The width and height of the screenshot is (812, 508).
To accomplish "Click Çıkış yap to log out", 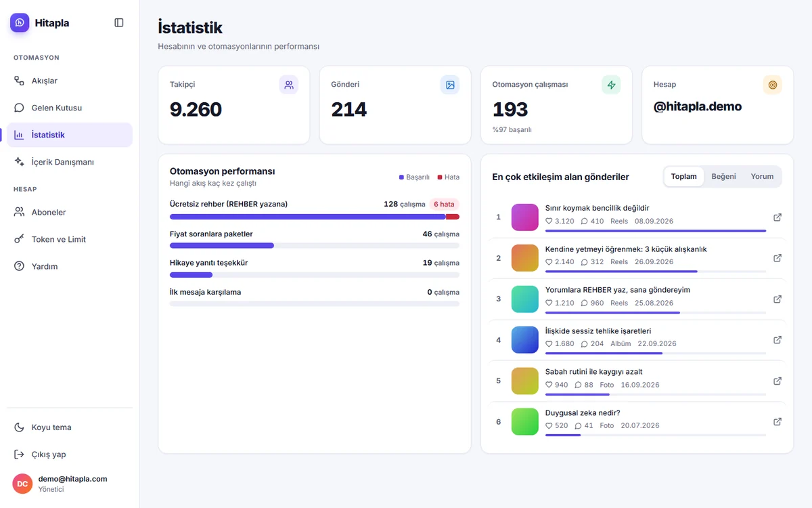I will pyautogui.click(x=70, y=454).
